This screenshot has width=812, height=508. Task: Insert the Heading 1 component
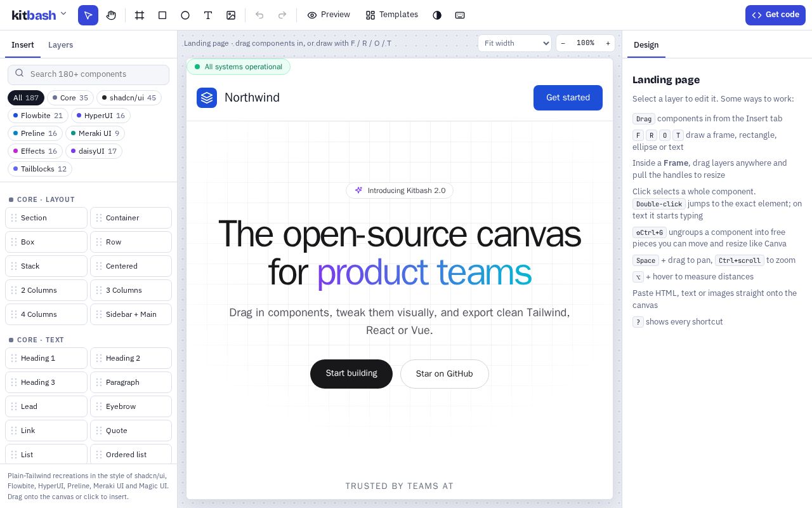46,358
